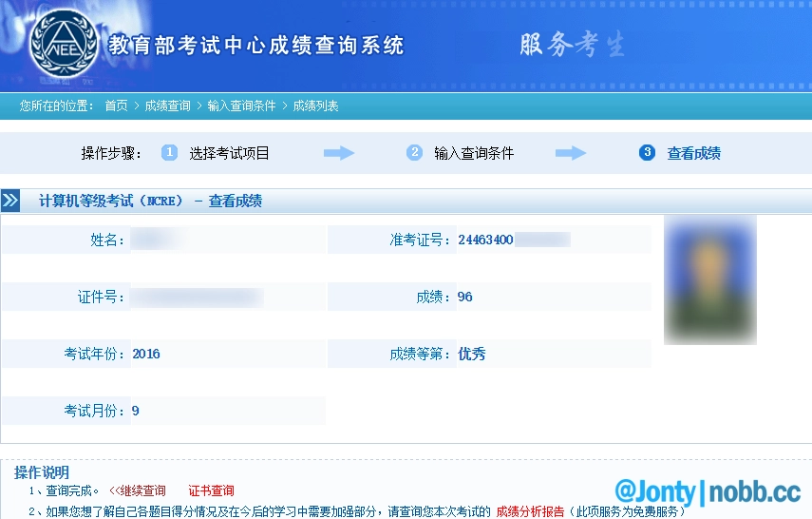Open the 成绩分析报告 link
Screen dimensions: 812x519
click(530, 511)
